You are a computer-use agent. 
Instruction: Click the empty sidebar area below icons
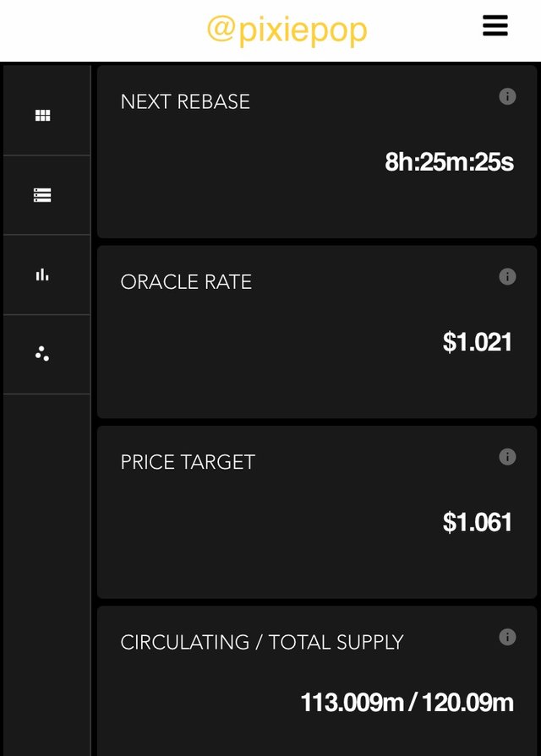pyautogui.click(x=46, y=574)
